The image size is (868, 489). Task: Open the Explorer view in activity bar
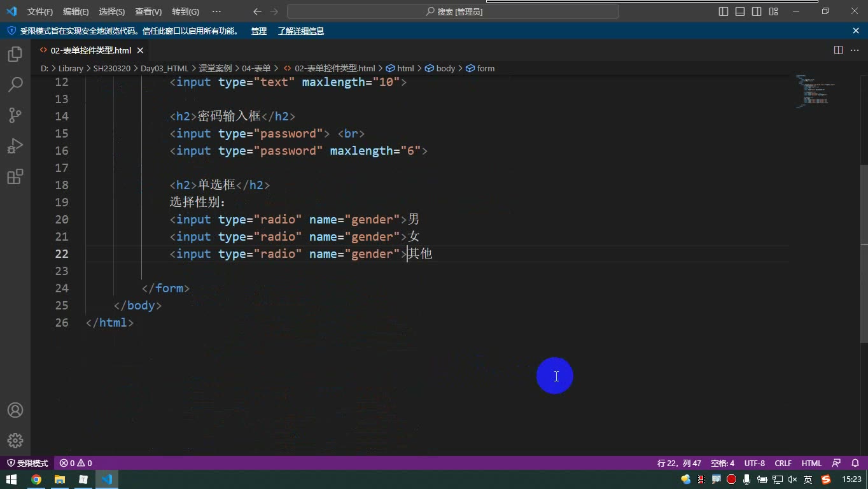(15, 54)
